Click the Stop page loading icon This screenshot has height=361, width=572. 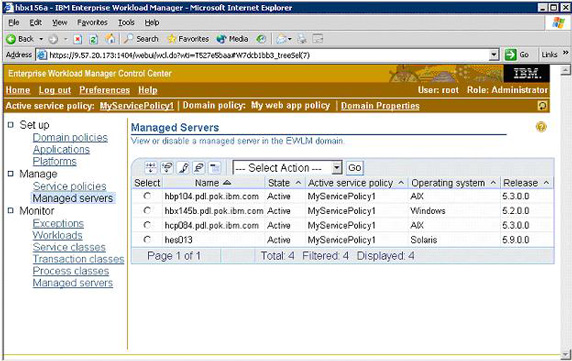(78, 39)
